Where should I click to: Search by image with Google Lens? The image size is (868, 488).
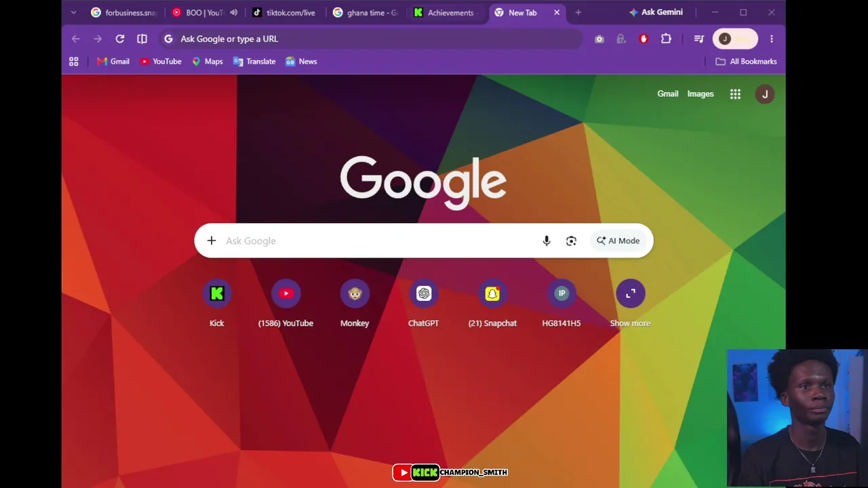571,241
